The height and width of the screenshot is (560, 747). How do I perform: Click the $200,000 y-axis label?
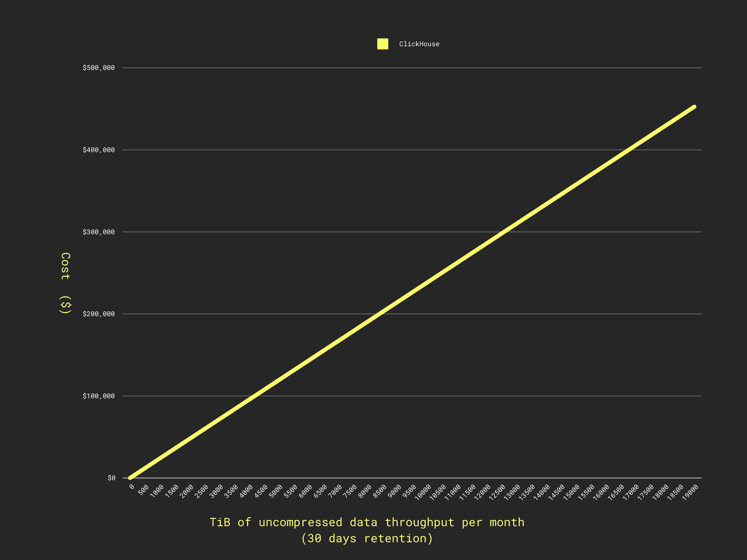(99, 314)
